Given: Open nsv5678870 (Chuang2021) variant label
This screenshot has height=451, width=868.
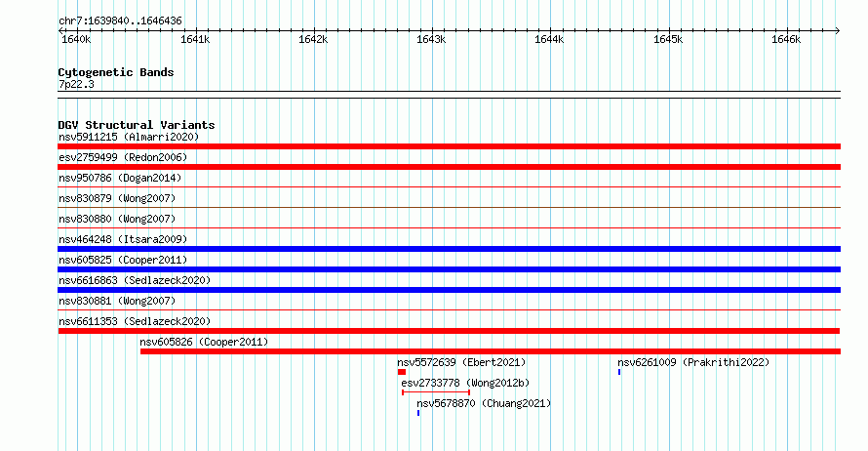Looking at the screenshot, I should [x=484, y=403].
